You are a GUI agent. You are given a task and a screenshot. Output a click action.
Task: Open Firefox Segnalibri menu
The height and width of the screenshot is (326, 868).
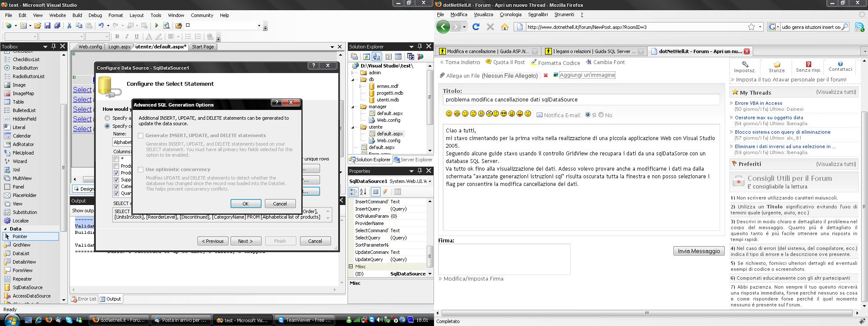click(538, 14)
